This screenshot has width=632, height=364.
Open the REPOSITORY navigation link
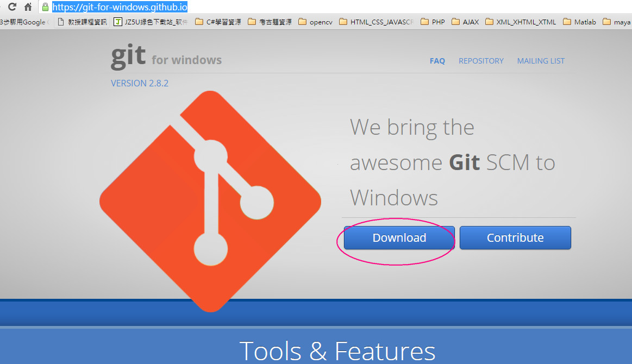point(481,61)
